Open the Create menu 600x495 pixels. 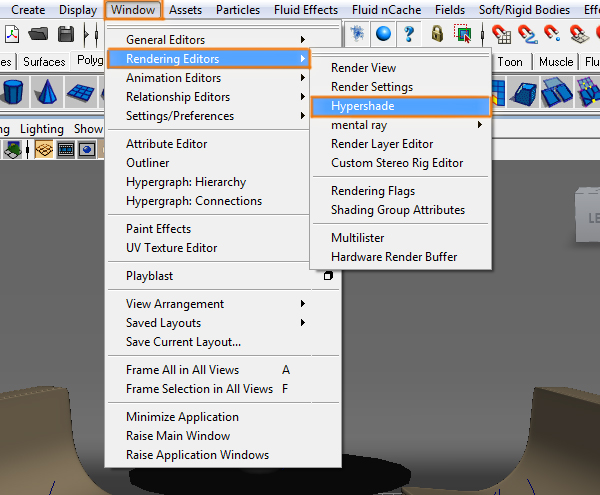coord(28,10)
